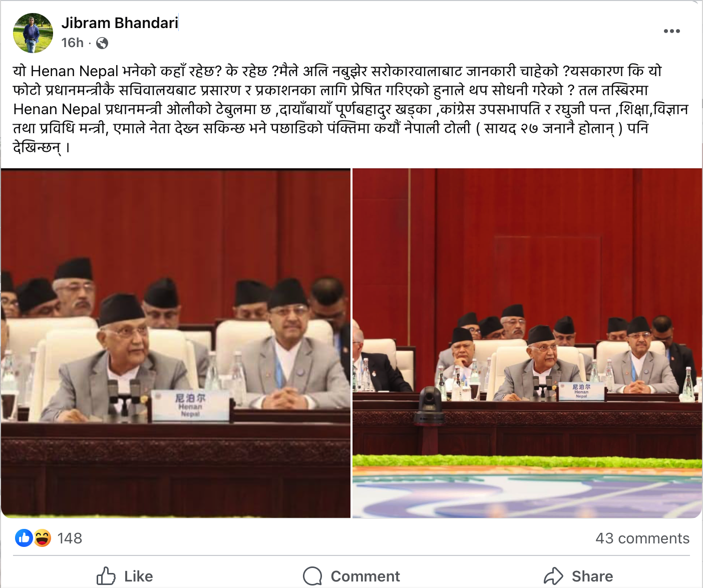This screenshot has height=588, width=703.
Task: Open Jibram Bhandari's profile picture
Action: tap(33, 33)
